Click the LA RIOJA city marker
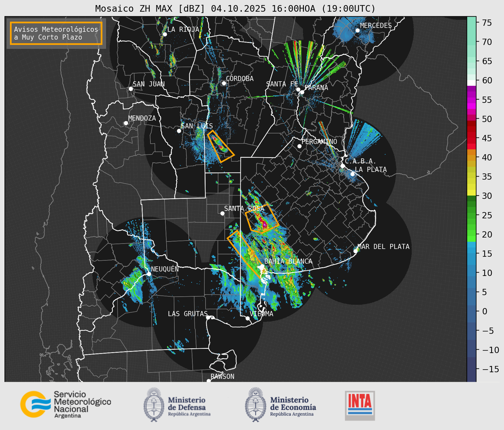This screenshot has width=504, height=430. point(165,34)
